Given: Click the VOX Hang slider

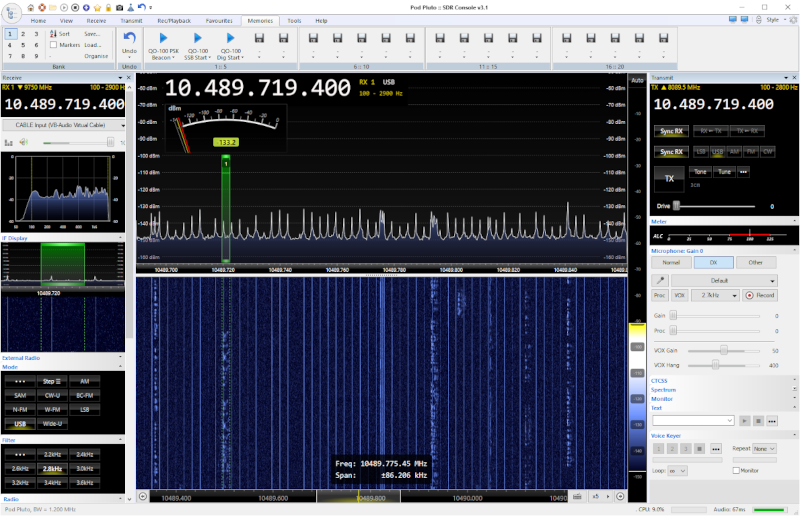Looking at the screenshot, I should (x=723, y=365).
